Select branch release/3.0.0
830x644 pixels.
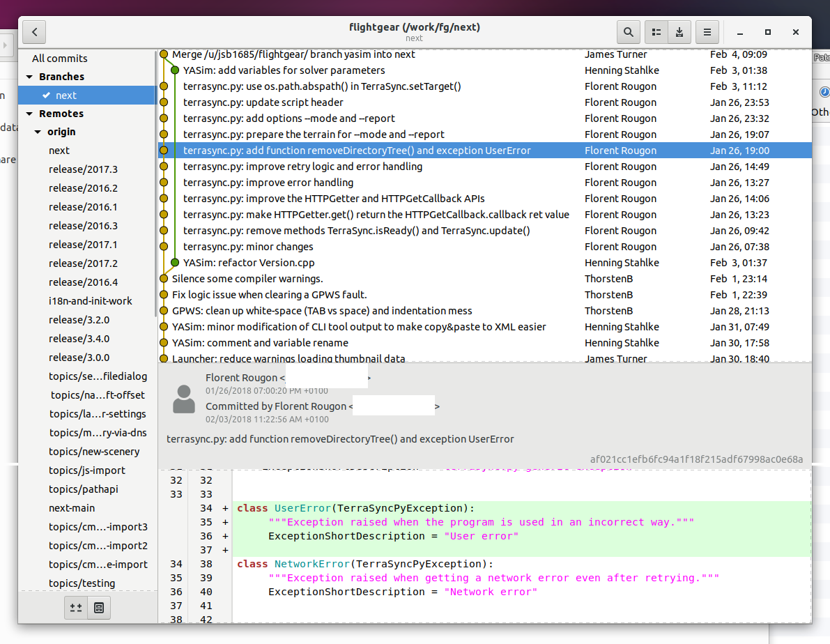[x=88, y=358]
